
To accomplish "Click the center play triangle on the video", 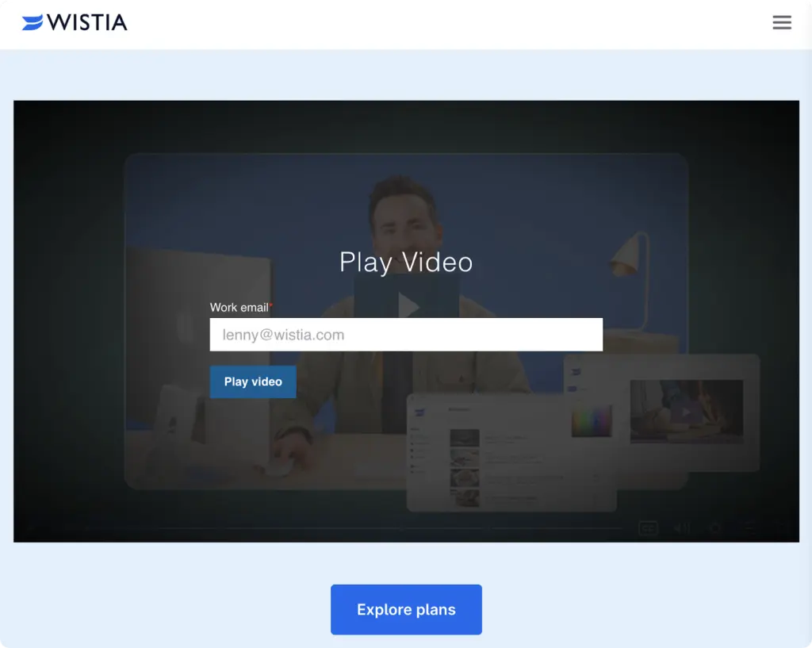I will (406, 305).
